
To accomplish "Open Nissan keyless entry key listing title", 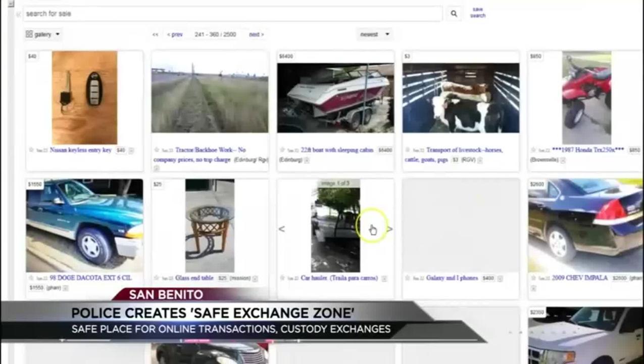I will 81,150.
